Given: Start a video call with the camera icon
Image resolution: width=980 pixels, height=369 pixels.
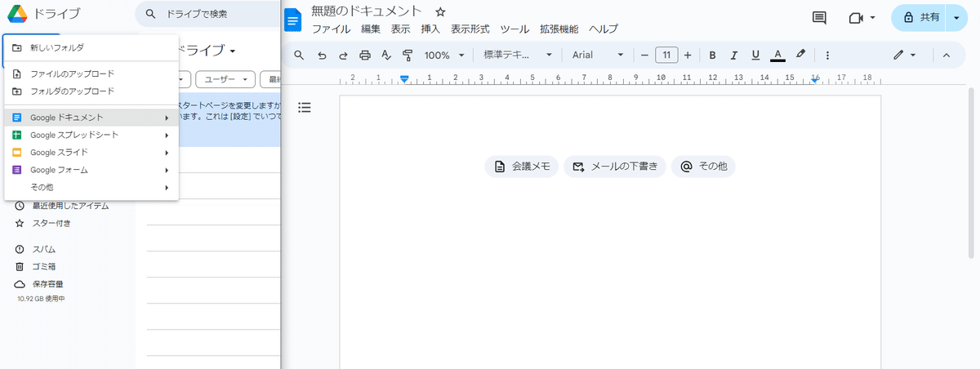Looking at the screenshot, I should (x=857, y=17).
